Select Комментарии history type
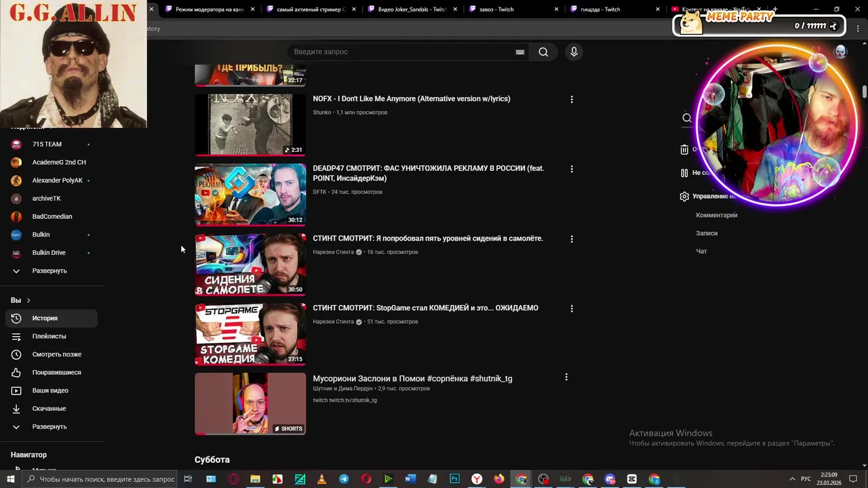 717,216
